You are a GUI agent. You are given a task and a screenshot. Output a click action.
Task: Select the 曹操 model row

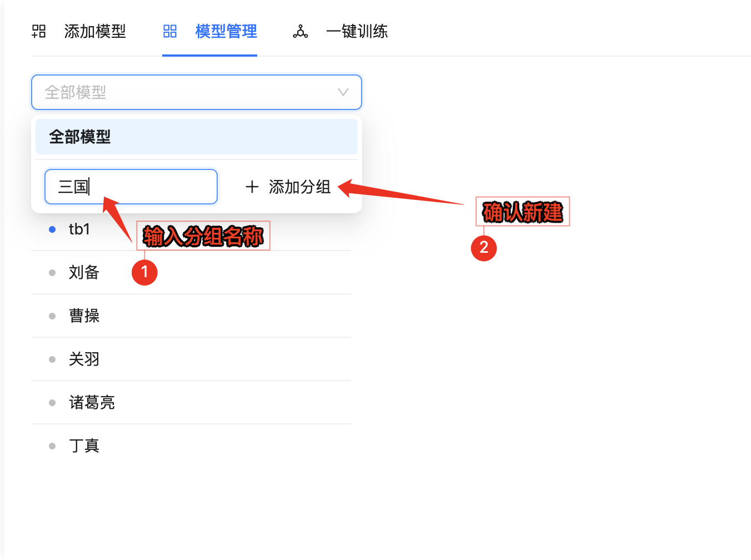[191, 316]
